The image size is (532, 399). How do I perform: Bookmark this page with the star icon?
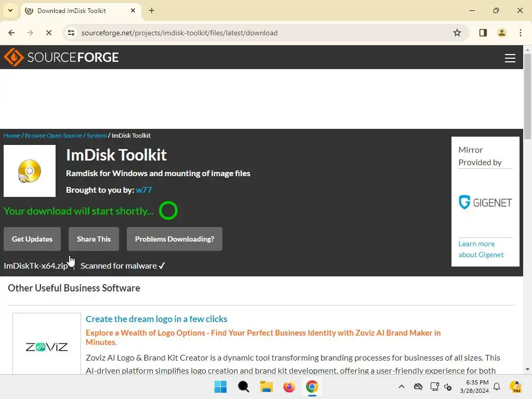[x=457, y=33]
